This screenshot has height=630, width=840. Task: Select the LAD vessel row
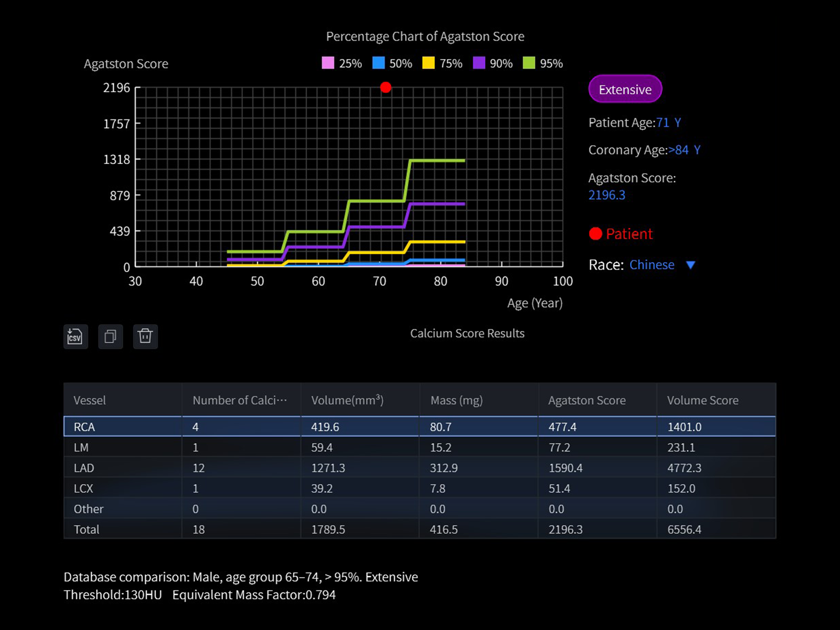point(420,468)
